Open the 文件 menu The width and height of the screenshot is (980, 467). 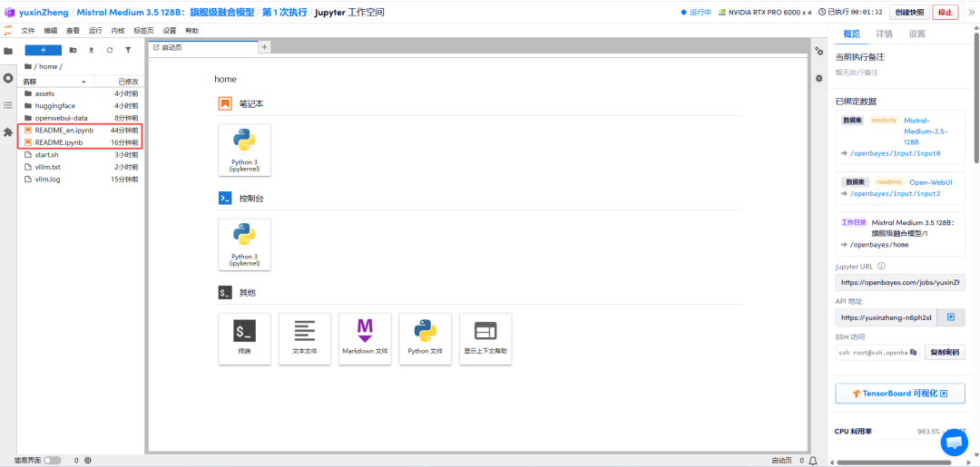28,31
